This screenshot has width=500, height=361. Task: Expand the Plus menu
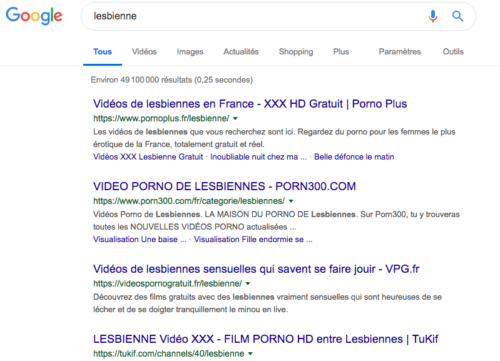(x=341, y=52)
